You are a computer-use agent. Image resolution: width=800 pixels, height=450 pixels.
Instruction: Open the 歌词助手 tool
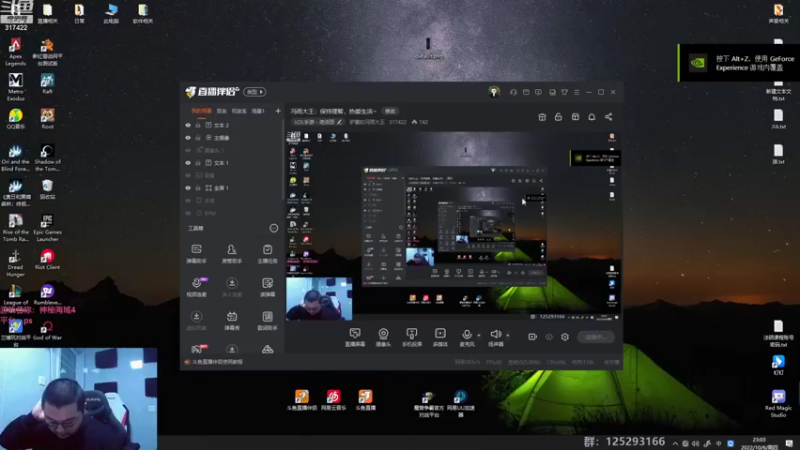pyautogui.click(x=267, y=321)
